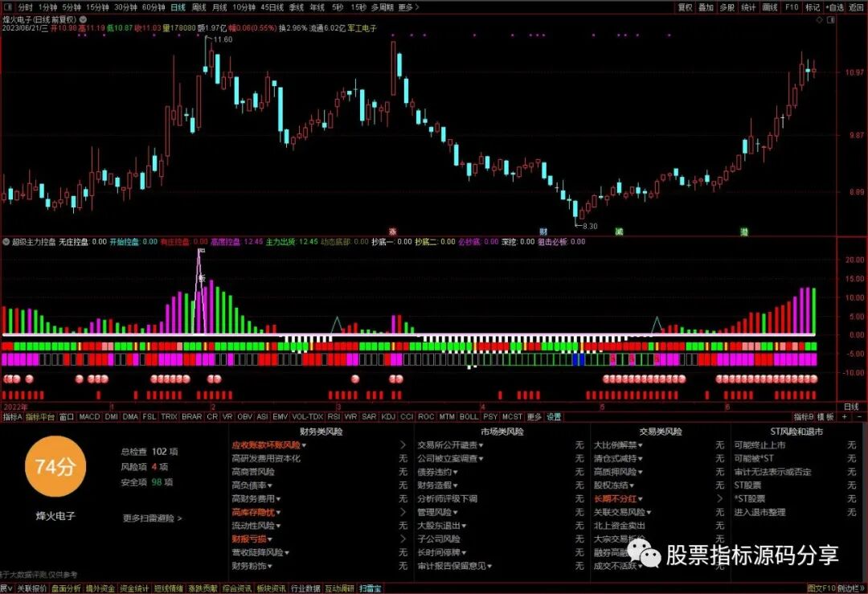Click the 叠加 overlay button
The height and width of the screenshot is (594, 868).
tap(706, 7)
